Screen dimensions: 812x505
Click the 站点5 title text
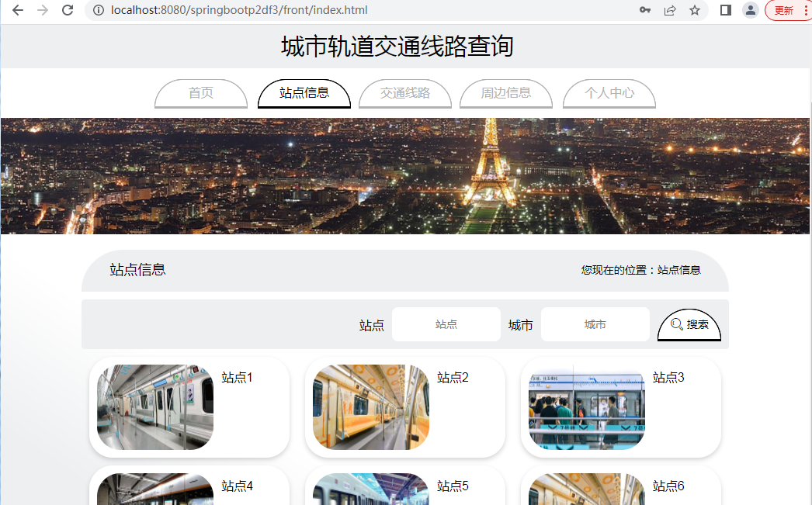coord(453,486)
